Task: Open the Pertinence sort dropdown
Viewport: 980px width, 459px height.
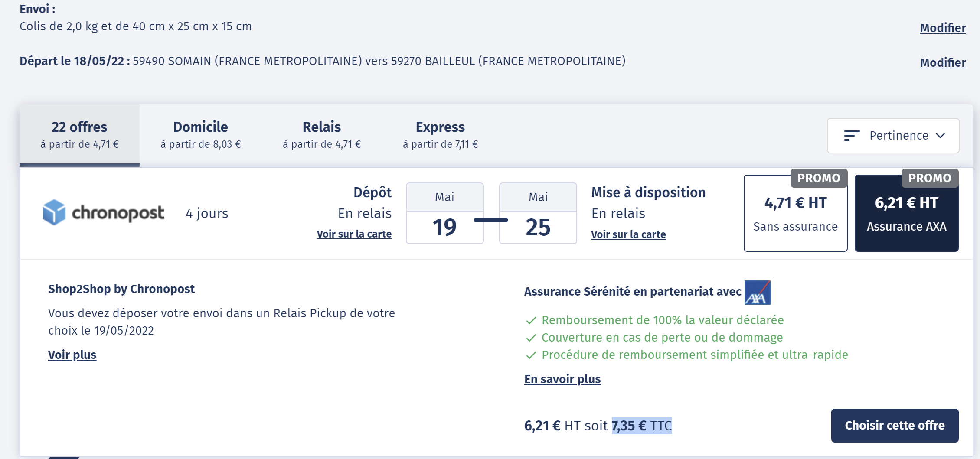Action: coord(893,136)
